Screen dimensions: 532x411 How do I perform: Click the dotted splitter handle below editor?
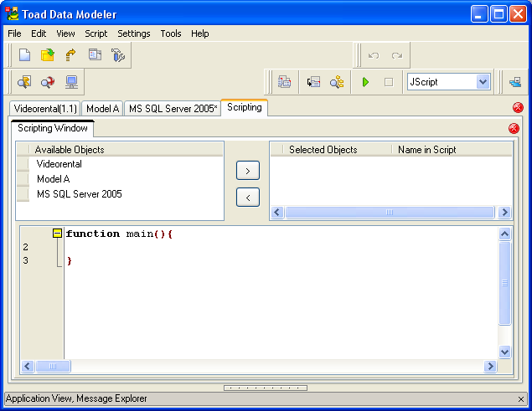pos(266,388)
